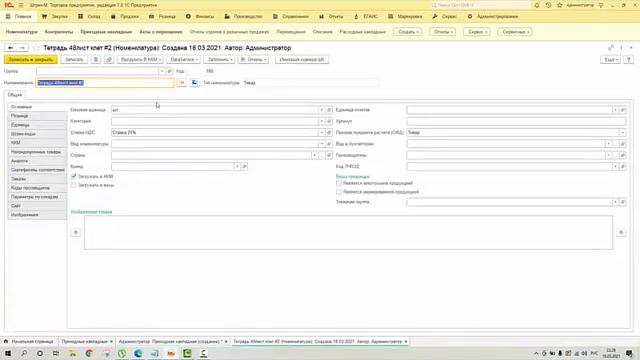The image size is (640, 360).
Task: Open the Создать dropdown in navigation bar
Action: tap(407, 31)
